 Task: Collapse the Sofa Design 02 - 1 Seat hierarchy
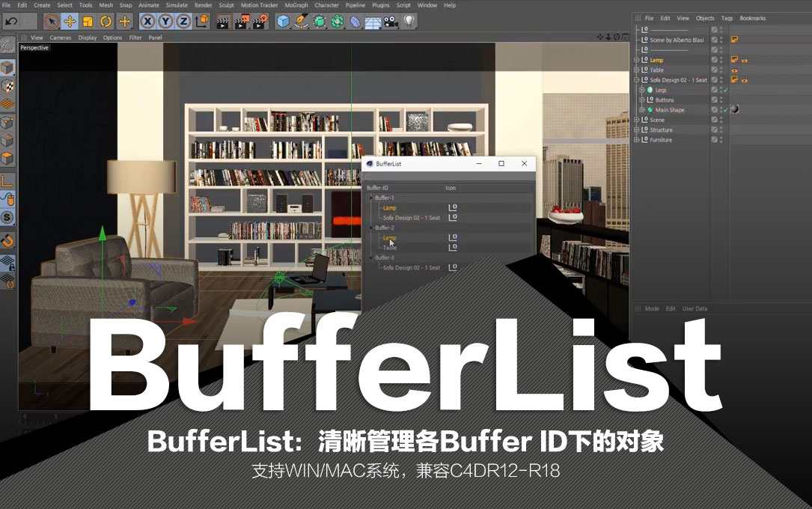tap(636, 79)
